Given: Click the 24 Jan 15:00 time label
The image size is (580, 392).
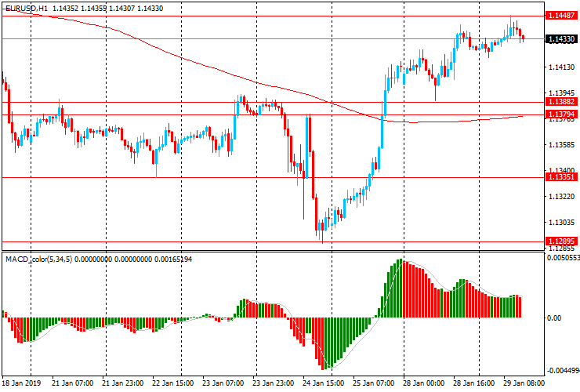Looking at the screenshot, I should coord(323,383).
